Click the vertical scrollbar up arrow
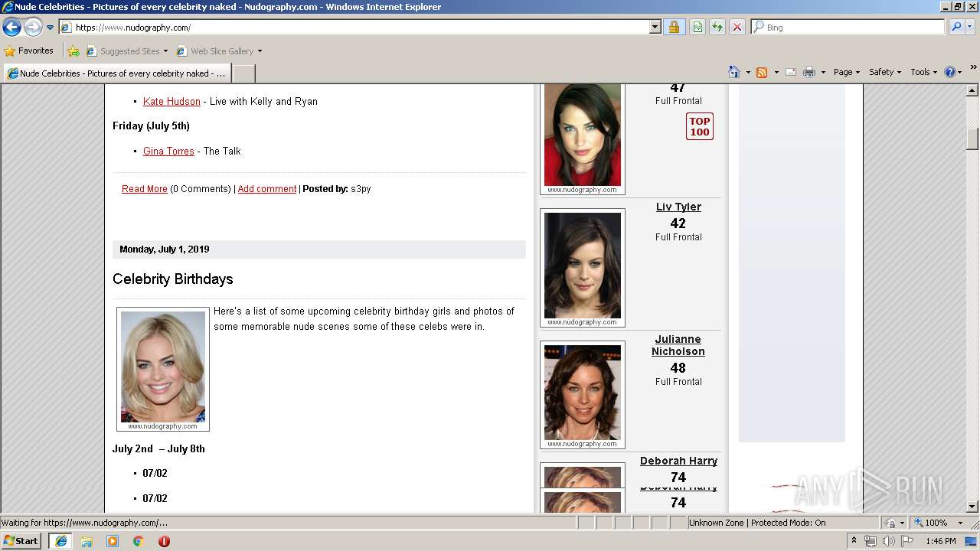Image resolution: width=980 pixels, height=551 pixels. coord(972,90)
